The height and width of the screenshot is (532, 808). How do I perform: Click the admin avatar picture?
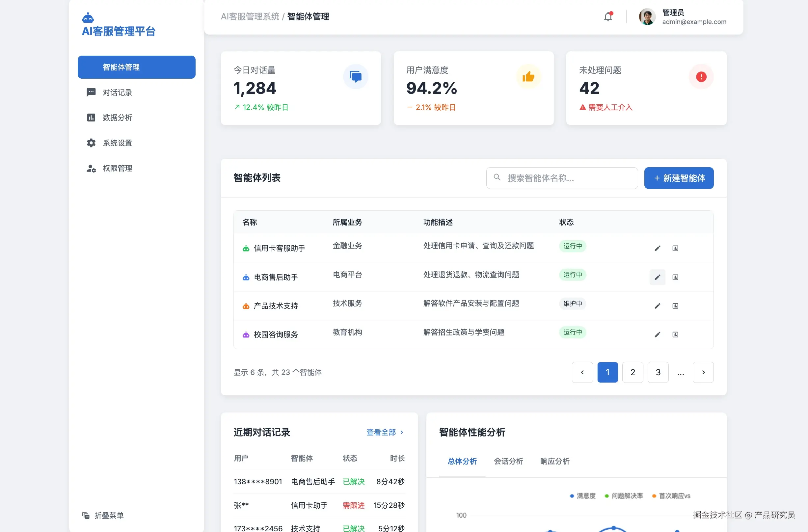[x=647, y=17]
